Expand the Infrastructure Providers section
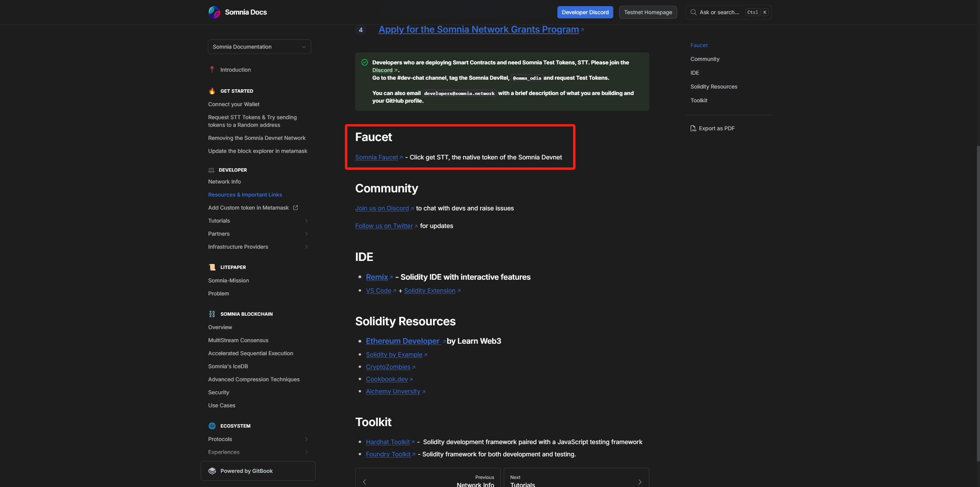Screen dimensions: 980x487 (306, 247)
